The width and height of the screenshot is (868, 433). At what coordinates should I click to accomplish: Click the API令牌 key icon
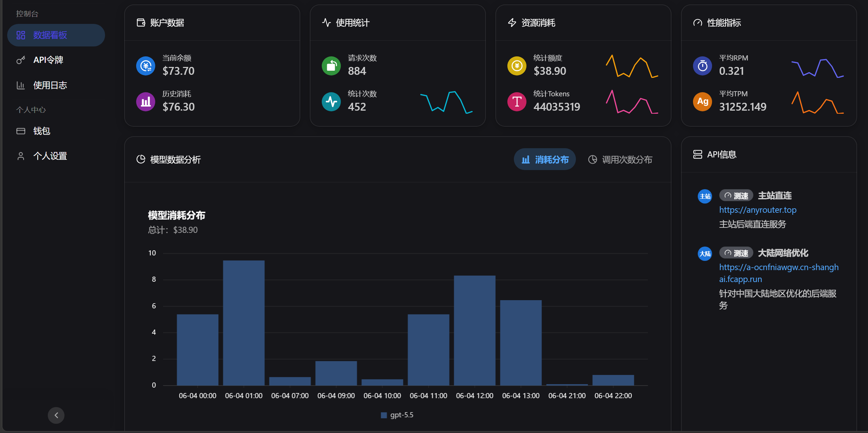pyautogui.click(x=21, y=60)
